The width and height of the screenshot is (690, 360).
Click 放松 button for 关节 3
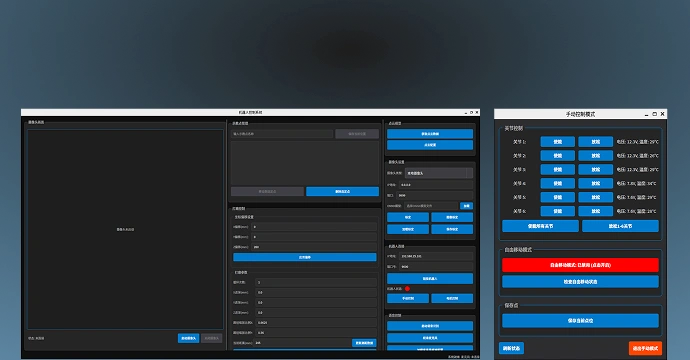[x=595, y=169]
